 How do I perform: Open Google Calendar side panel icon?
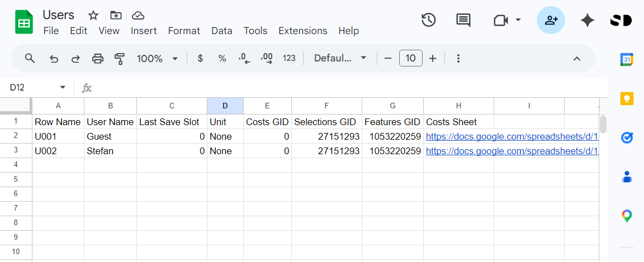(x=627, y=60)
